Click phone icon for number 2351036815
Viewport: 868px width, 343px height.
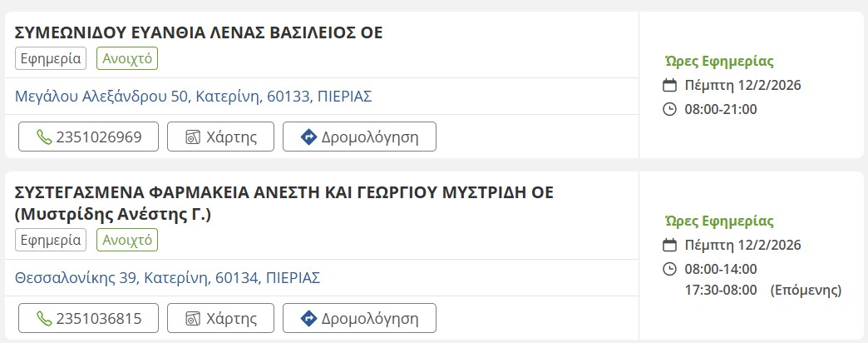(x=44, y=318)
